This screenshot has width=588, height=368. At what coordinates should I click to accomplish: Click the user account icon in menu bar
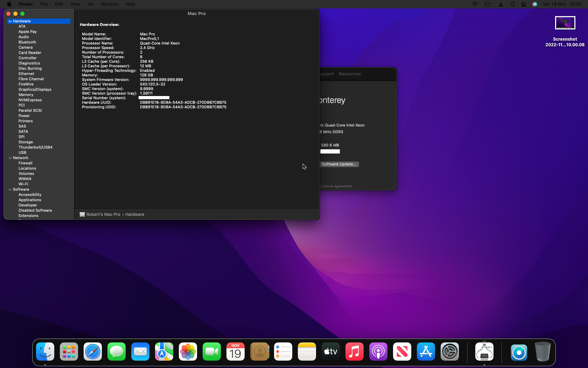[x=501, y=4]
